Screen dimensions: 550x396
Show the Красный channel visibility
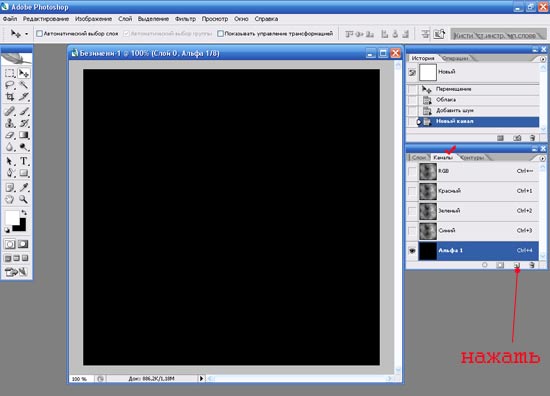(412, 191)
